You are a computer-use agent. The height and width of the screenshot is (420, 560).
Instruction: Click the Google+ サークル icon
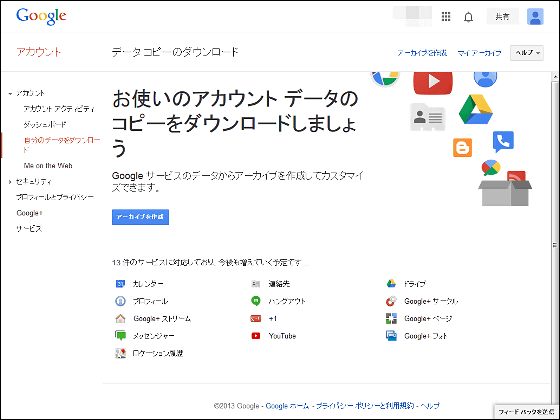(391, 301)
